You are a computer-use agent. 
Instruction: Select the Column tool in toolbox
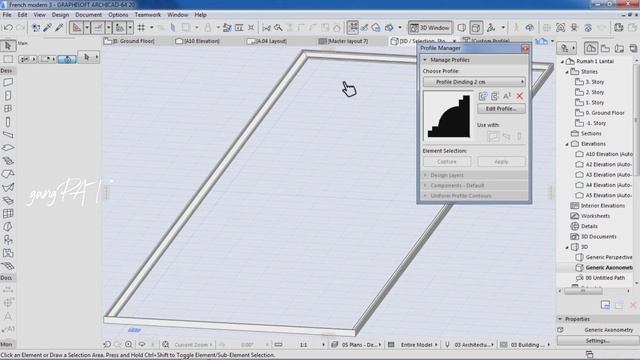8,122
